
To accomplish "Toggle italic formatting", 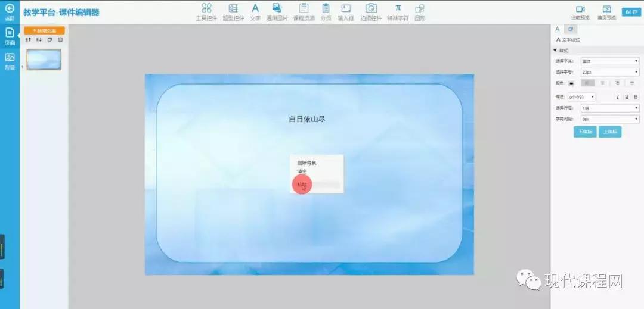I will click(617, 97).
